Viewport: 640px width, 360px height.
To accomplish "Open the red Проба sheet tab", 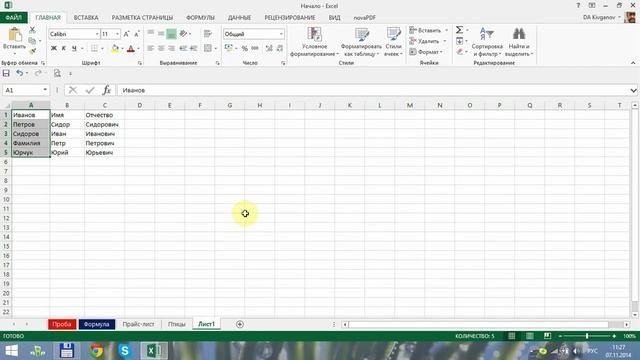I will tap(62, 324).
